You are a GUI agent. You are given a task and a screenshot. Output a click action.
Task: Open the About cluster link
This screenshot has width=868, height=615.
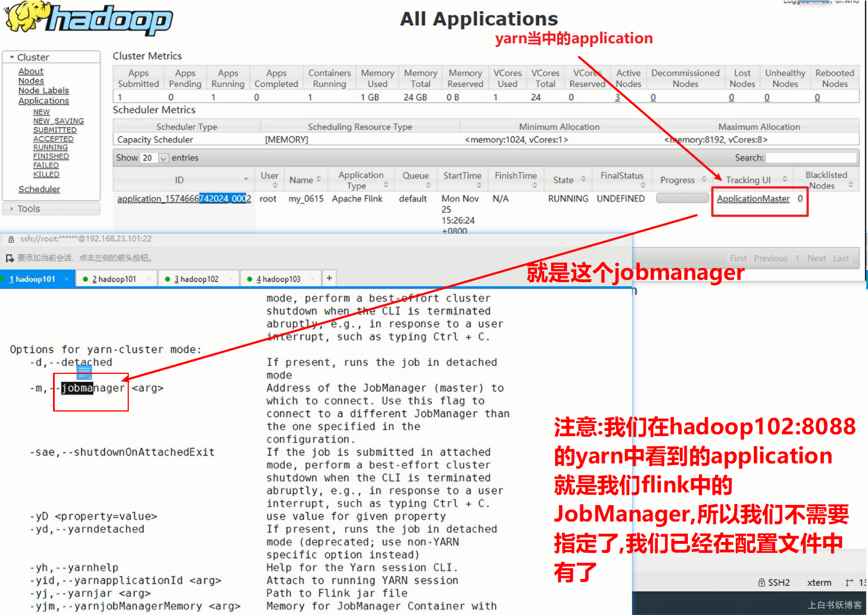click(31, 71)
